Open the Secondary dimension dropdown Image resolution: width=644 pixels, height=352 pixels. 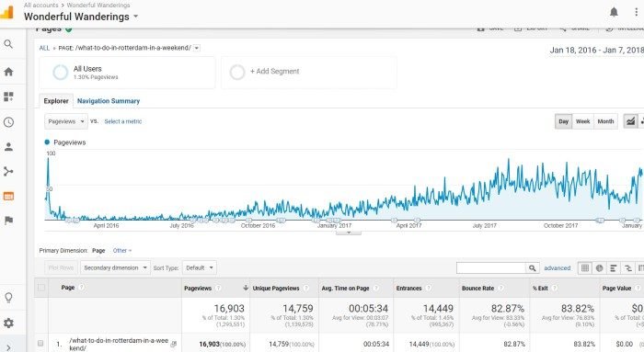point(115,267)
